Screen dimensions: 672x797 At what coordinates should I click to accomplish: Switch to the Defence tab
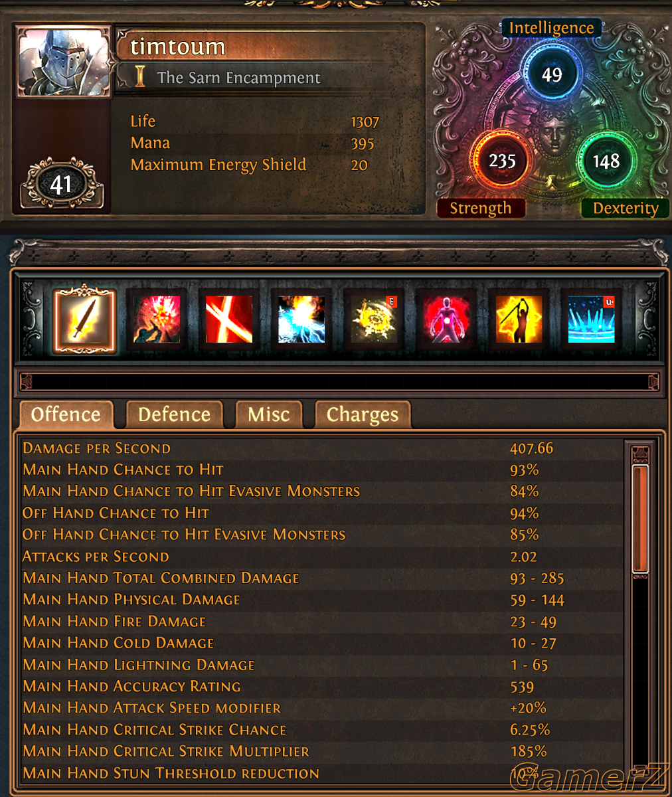click(x=174, y=414)
